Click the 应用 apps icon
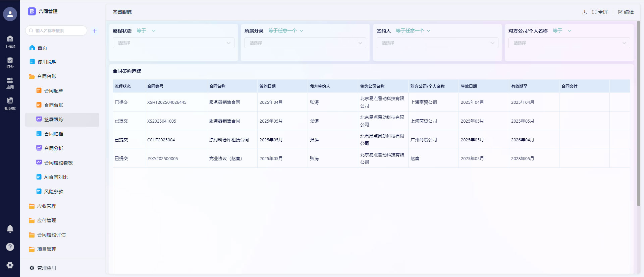The image size is (644, 277). [10, 83]
